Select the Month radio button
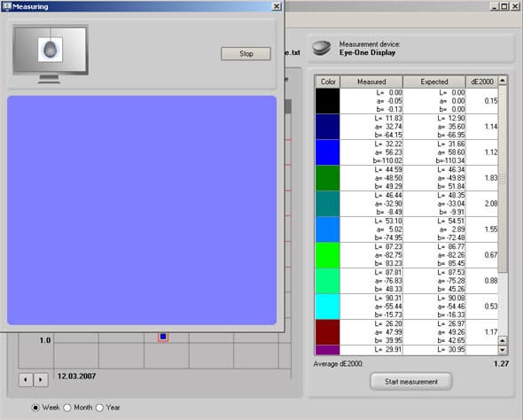 67,408
